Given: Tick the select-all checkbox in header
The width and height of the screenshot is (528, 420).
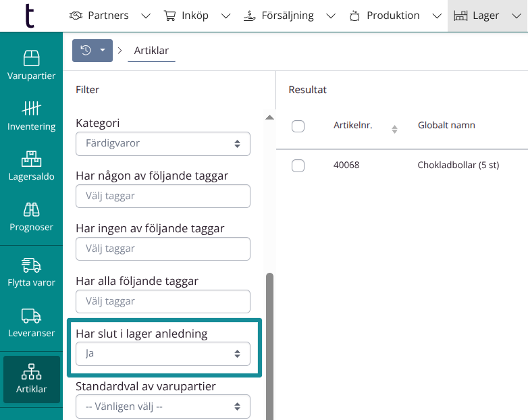Looking at the screenshot, I should (298, 126).
